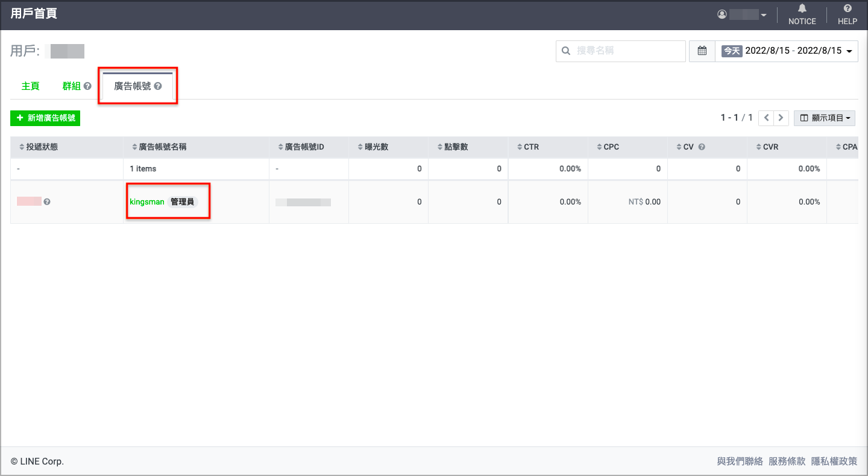Select the 廣告帳號 tab

click(x=138, y=86)
